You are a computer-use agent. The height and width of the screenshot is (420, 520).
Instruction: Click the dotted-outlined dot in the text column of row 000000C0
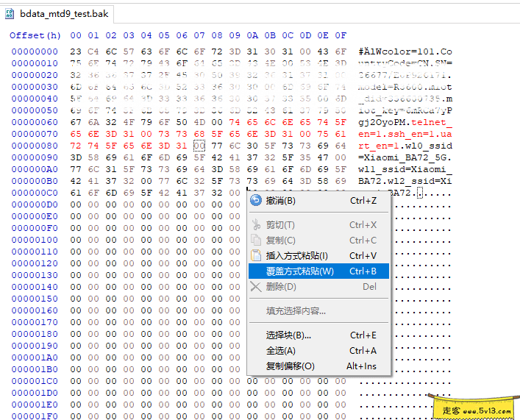coord(420,193)
